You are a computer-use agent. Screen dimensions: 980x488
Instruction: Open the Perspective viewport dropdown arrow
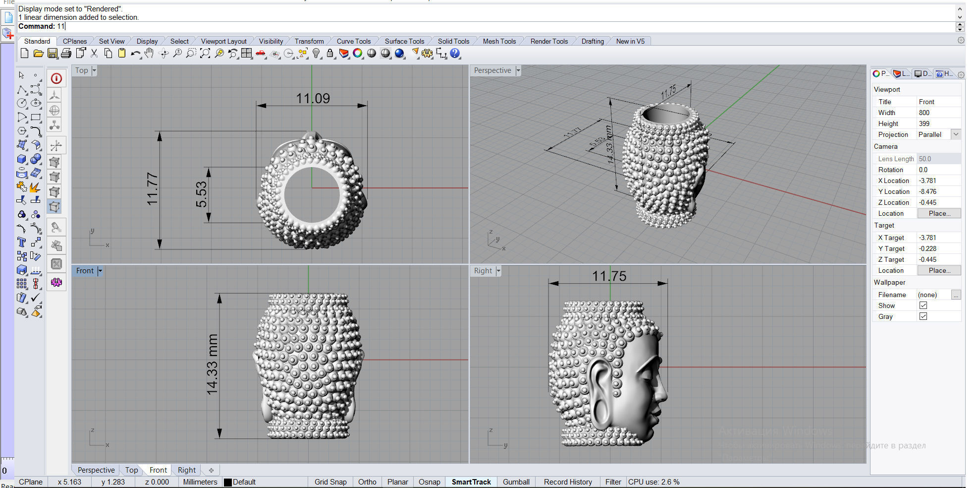[x=518, y=70]
